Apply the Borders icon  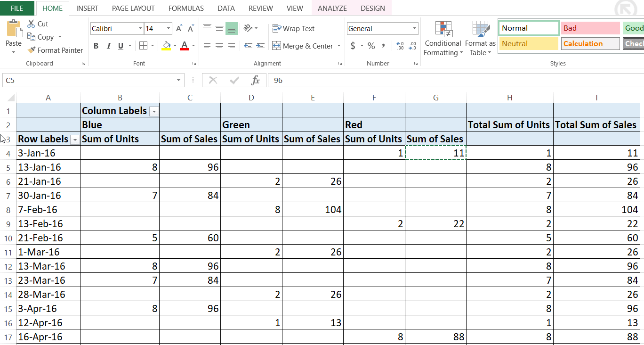click(x=143, y=46)
